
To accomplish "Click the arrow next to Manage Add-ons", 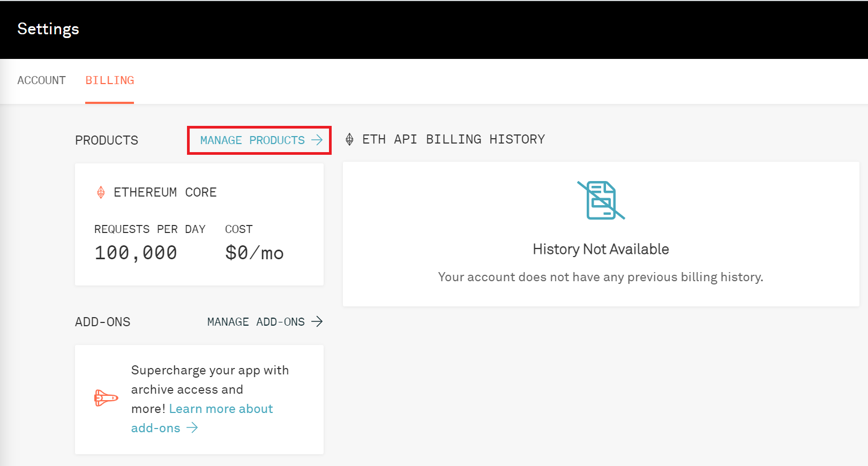I will [317, 321].
